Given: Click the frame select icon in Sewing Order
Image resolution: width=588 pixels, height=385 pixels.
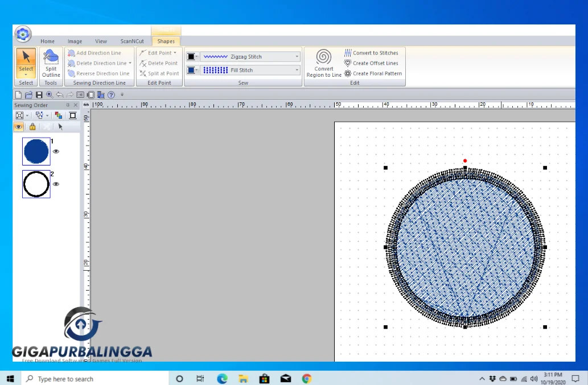Looking at the screenshot, I should click(x=19, y=115).
